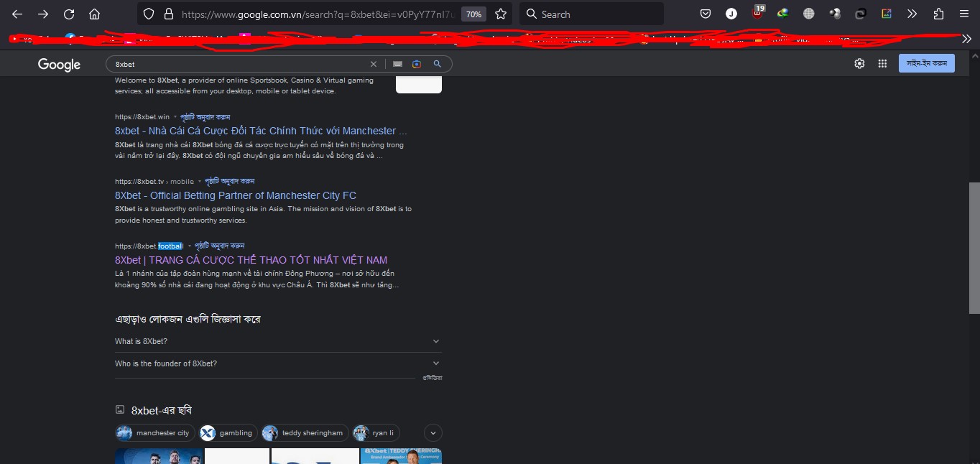Open the chain link extension icon

[861, 14]
